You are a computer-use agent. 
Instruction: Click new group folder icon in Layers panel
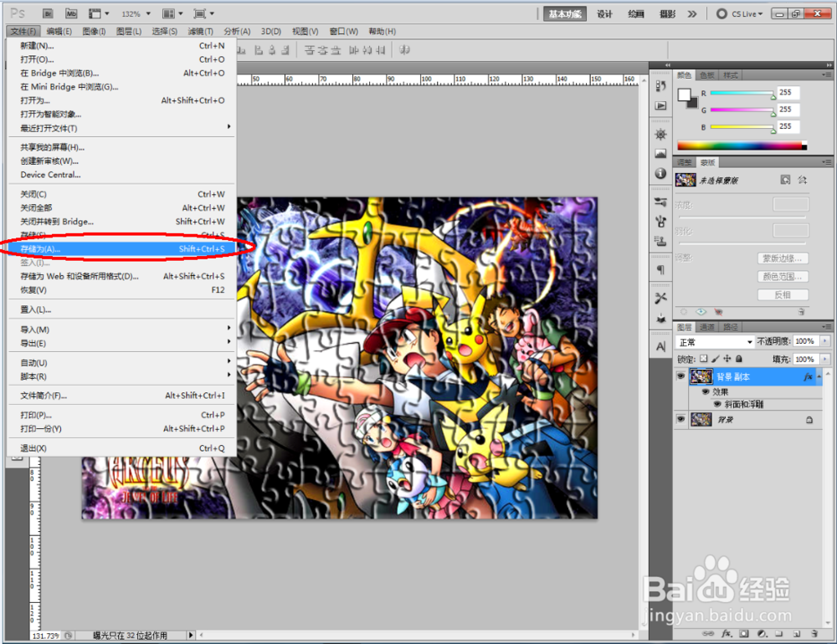(778, 633)
